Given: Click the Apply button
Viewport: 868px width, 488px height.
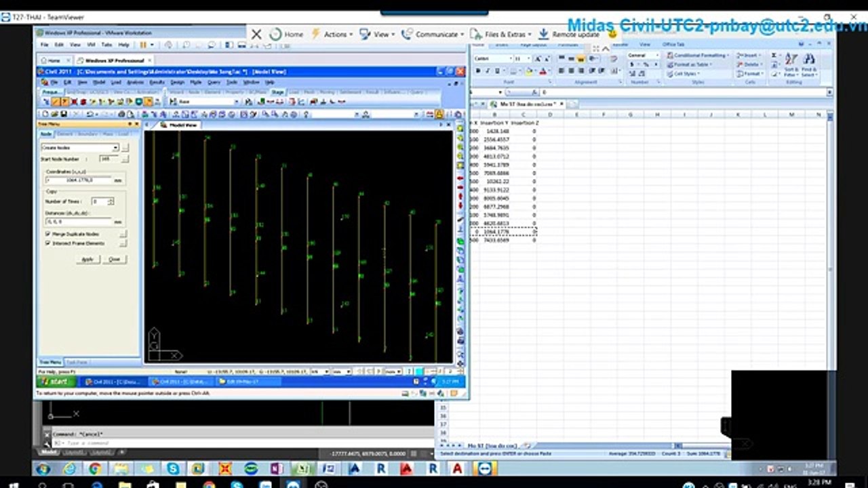Looking at the screenshot, I should click(87, 259).
